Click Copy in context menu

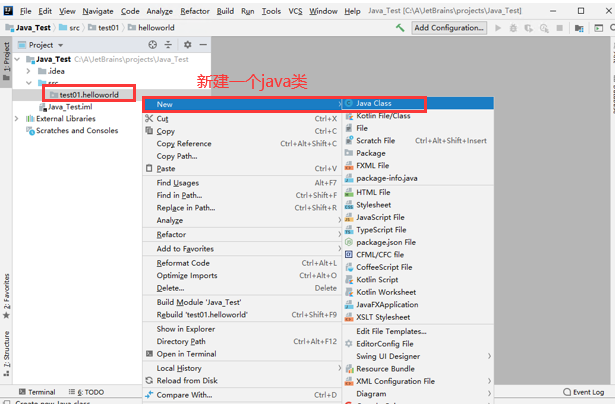[242, 131]
